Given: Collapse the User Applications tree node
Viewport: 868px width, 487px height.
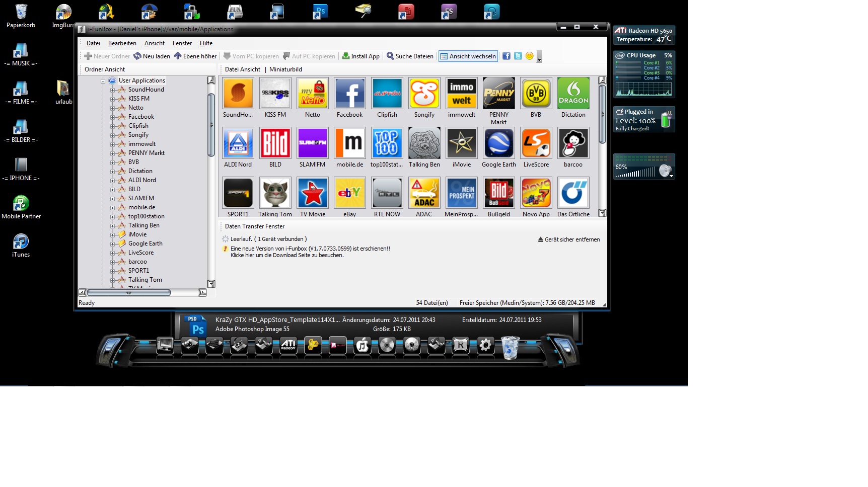Looking at the screenshot, I should tap(103, 80).
